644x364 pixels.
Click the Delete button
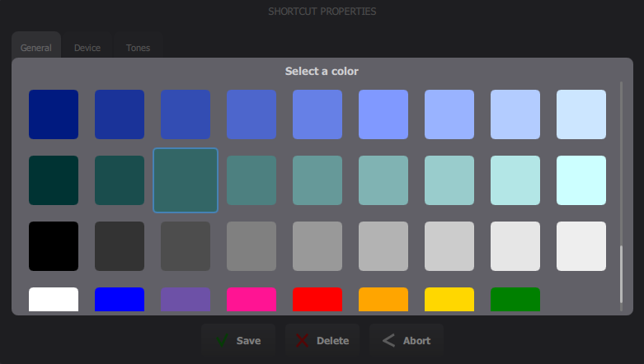322,340
